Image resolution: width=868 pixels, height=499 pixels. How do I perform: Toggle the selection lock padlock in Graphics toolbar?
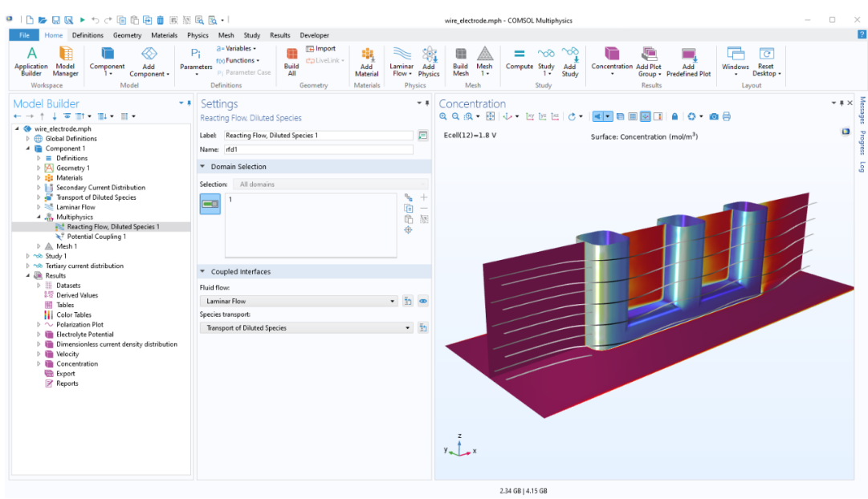coord(674,117)
